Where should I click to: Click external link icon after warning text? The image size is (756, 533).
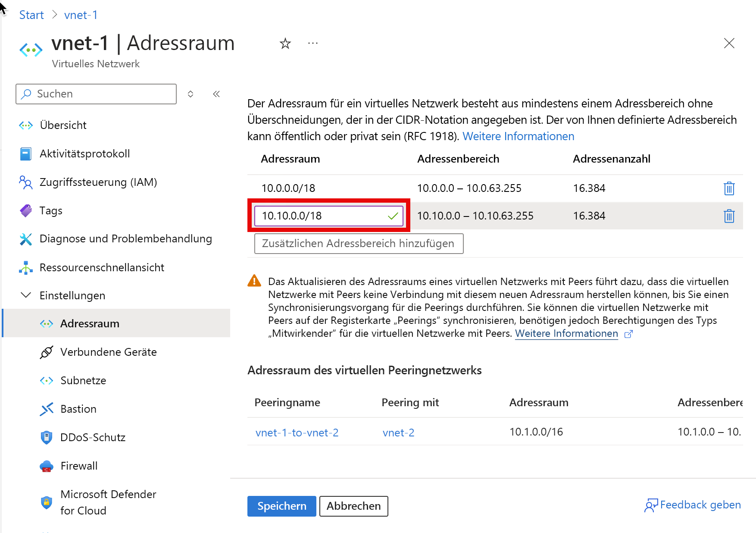pyautogui.click(x=628, y=334)
